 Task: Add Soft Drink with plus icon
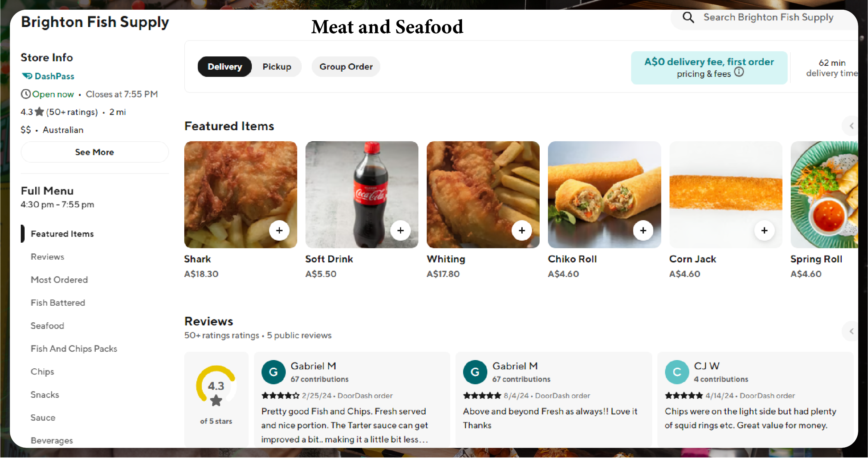point(400,230)
